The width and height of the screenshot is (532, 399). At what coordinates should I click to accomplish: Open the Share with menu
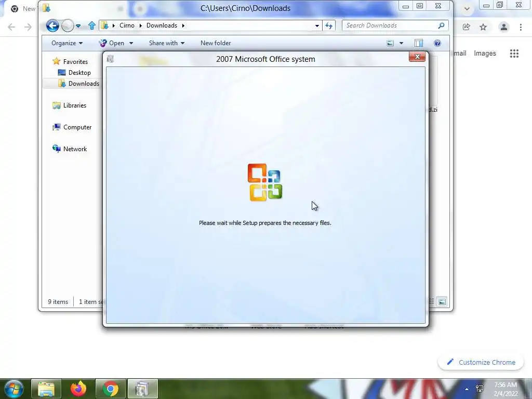point(167,43)
